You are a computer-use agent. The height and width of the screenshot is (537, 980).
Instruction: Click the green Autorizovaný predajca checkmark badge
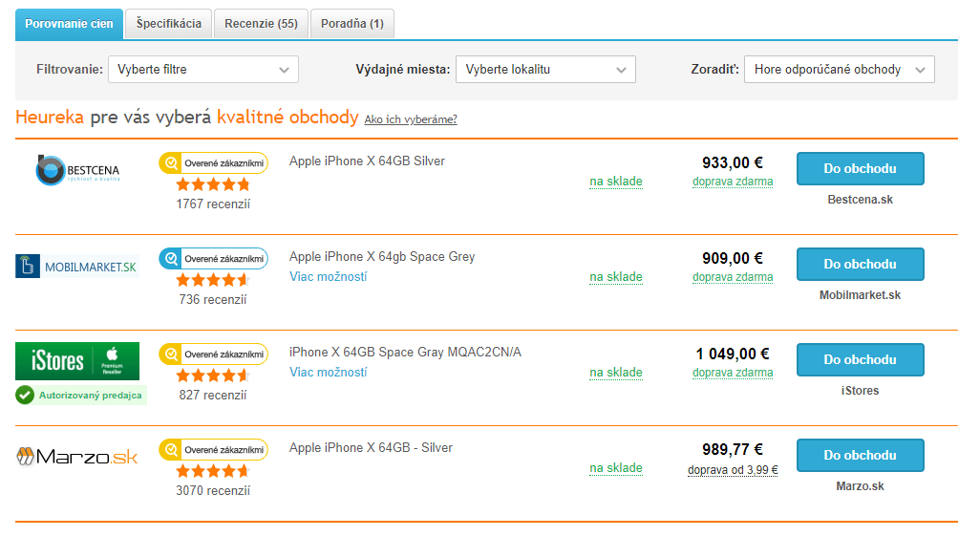81,395
